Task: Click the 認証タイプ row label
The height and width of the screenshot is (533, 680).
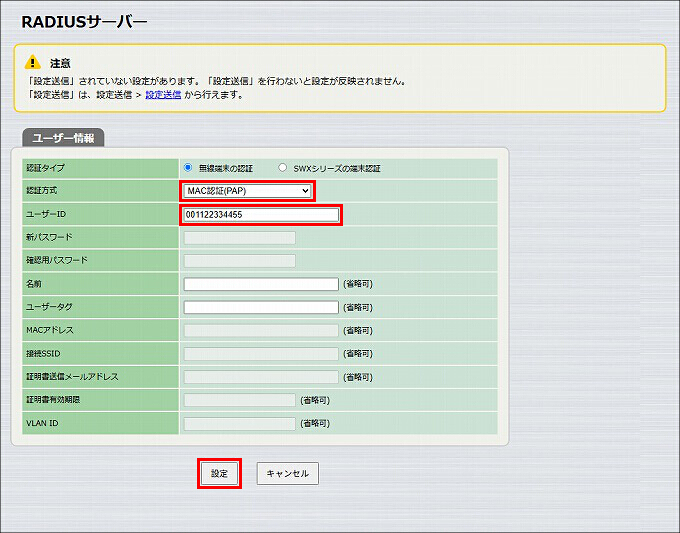Action: (x=45, y=168)
